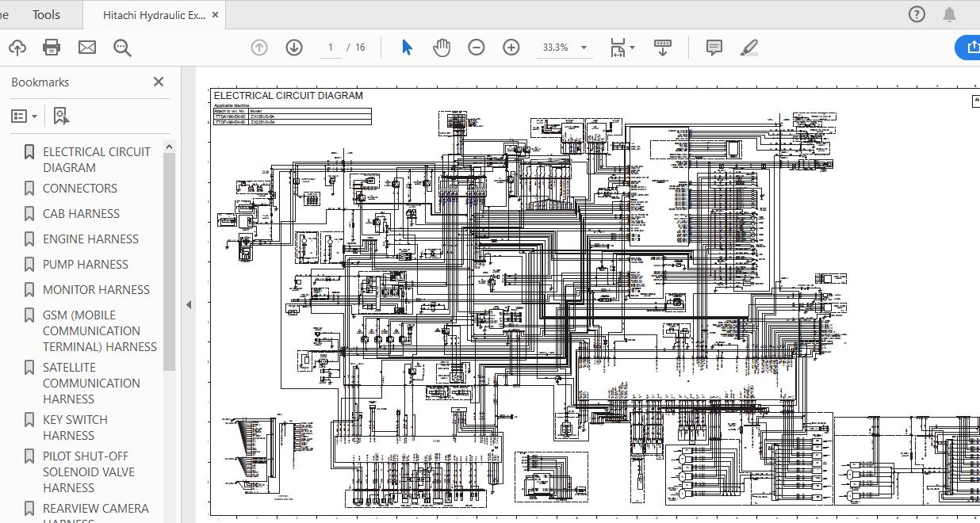Click the Zoom in plus icon
The height and width of the screenshot is (523, 980).
click(511, 48)
